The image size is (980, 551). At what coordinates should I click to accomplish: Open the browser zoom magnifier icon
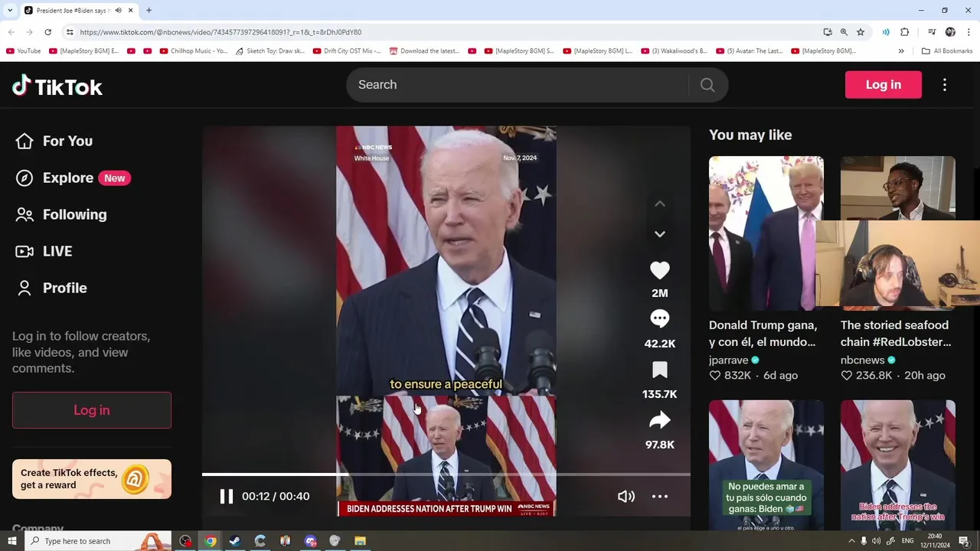844,32
